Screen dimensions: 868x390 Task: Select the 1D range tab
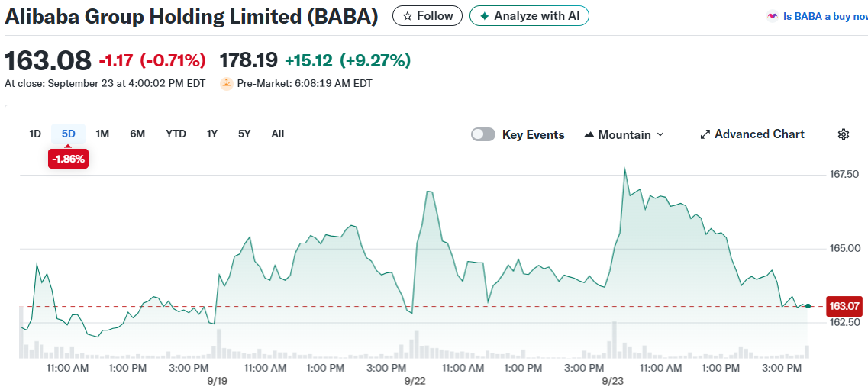click(35, 134)
